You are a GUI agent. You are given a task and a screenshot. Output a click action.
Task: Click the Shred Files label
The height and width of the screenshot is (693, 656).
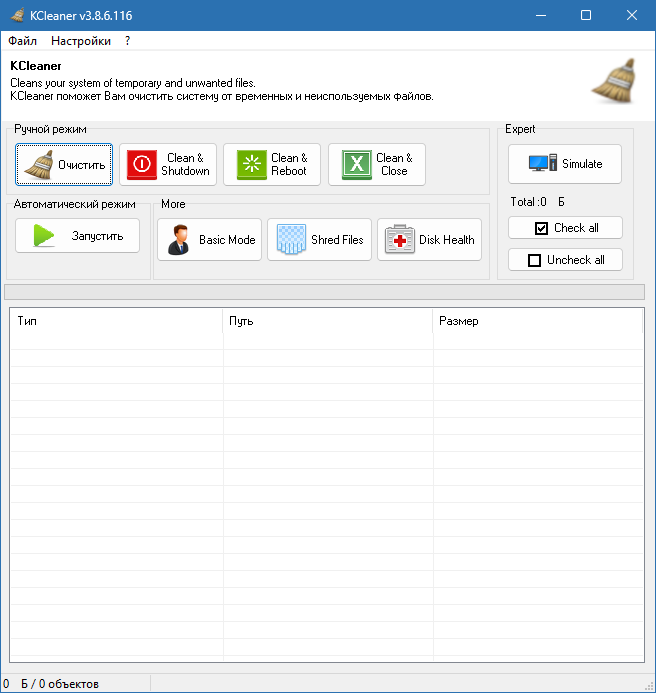(x=337, y=240)
